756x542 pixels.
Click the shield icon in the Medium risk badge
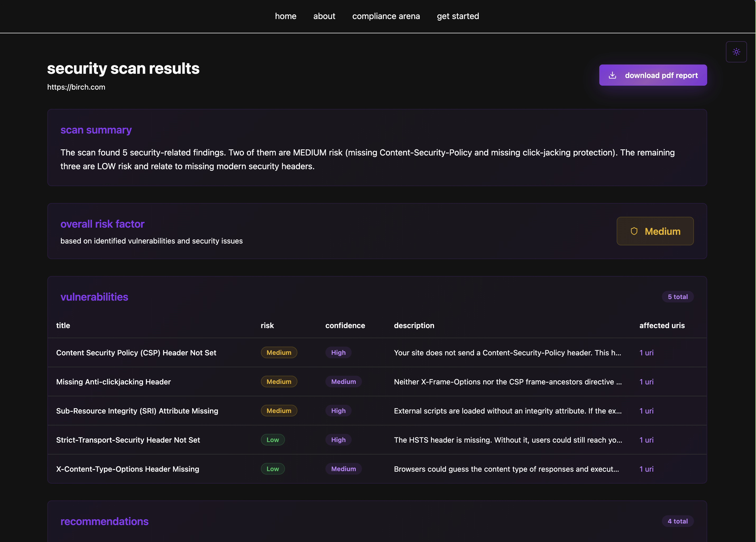point(634,231)
